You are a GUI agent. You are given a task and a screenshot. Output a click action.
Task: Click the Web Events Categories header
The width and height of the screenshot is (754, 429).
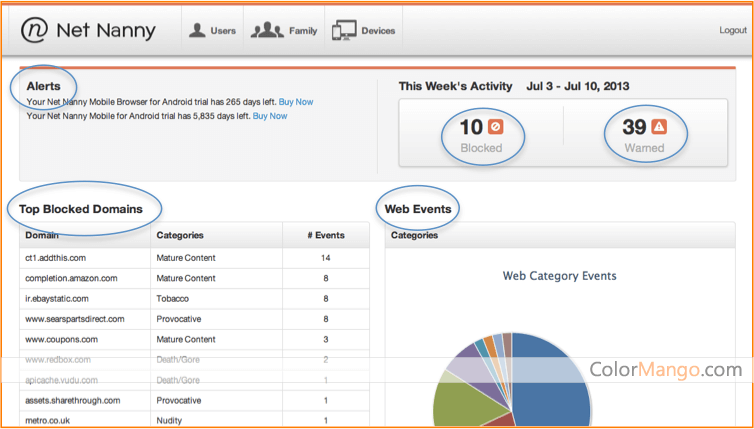415,235
